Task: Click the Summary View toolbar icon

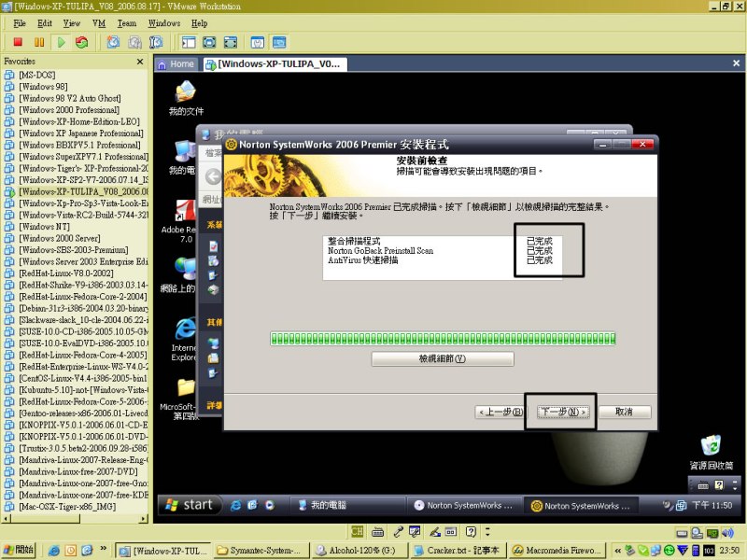Action: 258,42
